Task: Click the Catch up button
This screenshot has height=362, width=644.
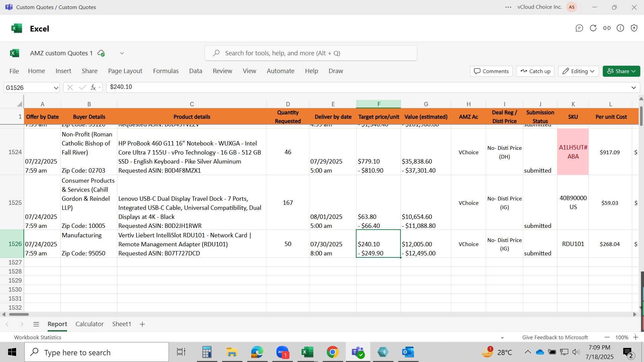Action: pyautogui.click(x=535, y=71)
